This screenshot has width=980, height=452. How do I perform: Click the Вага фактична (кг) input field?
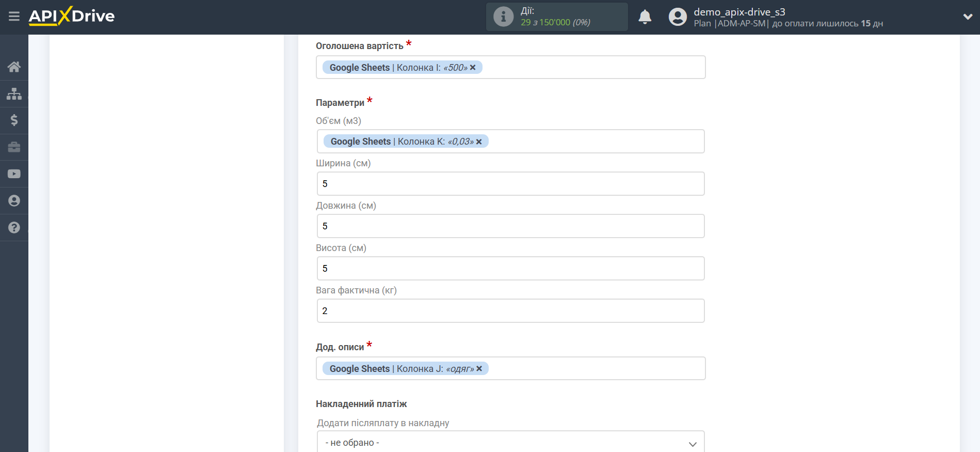point(510,311)
